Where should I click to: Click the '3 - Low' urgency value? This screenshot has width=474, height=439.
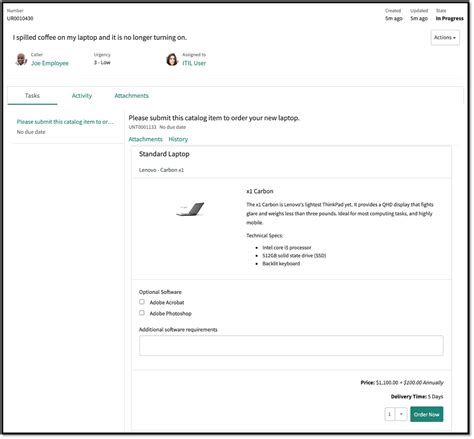pos(102,62)
